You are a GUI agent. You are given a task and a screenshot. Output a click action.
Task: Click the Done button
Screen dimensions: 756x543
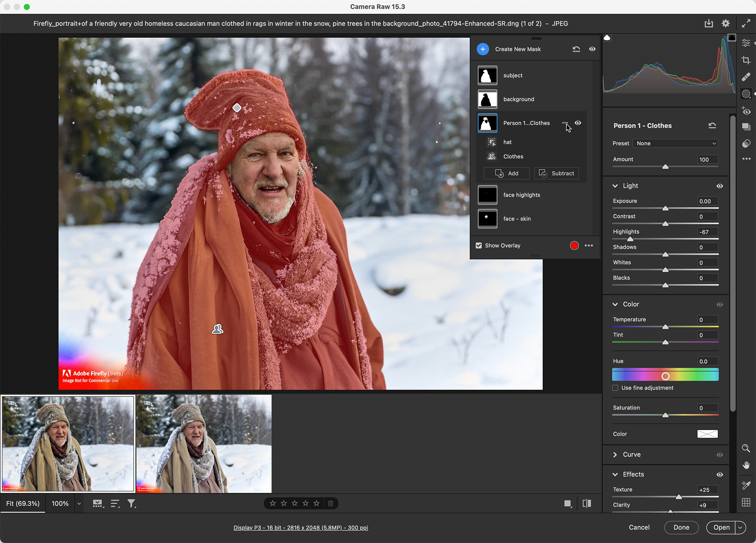(x=681, y=528)
